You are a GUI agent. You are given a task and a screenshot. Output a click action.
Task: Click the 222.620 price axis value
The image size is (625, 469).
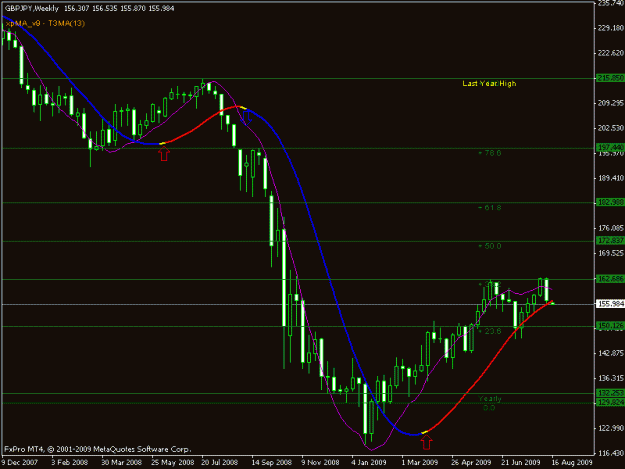[611, 53]
